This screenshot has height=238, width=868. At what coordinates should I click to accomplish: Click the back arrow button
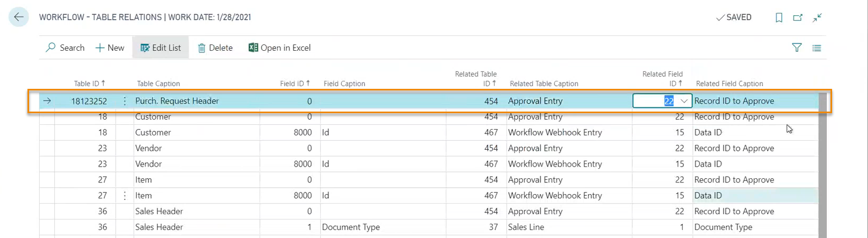click(18, 17)
